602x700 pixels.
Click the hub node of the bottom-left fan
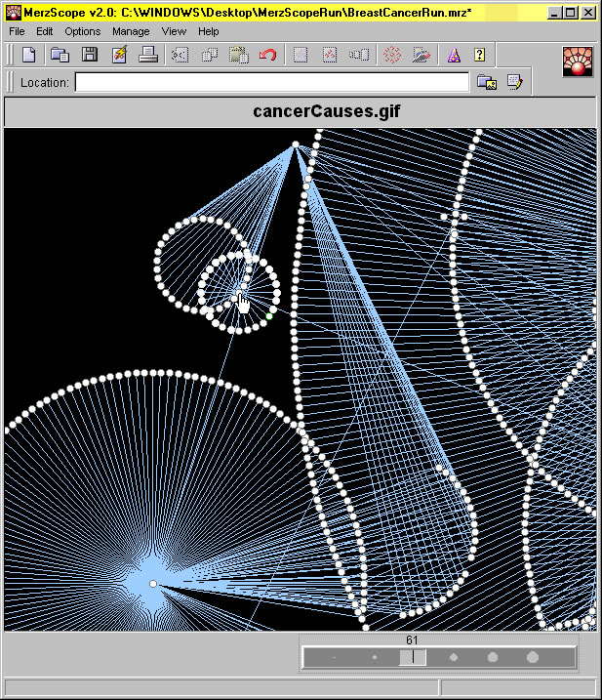click(x=152, y=583)
